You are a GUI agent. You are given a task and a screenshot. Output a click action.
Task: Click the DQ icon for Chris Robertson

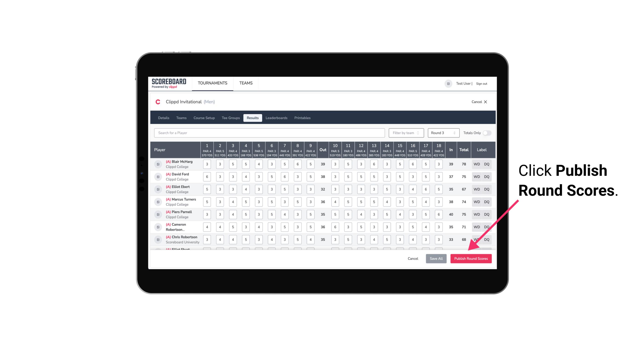click(487, 239)
